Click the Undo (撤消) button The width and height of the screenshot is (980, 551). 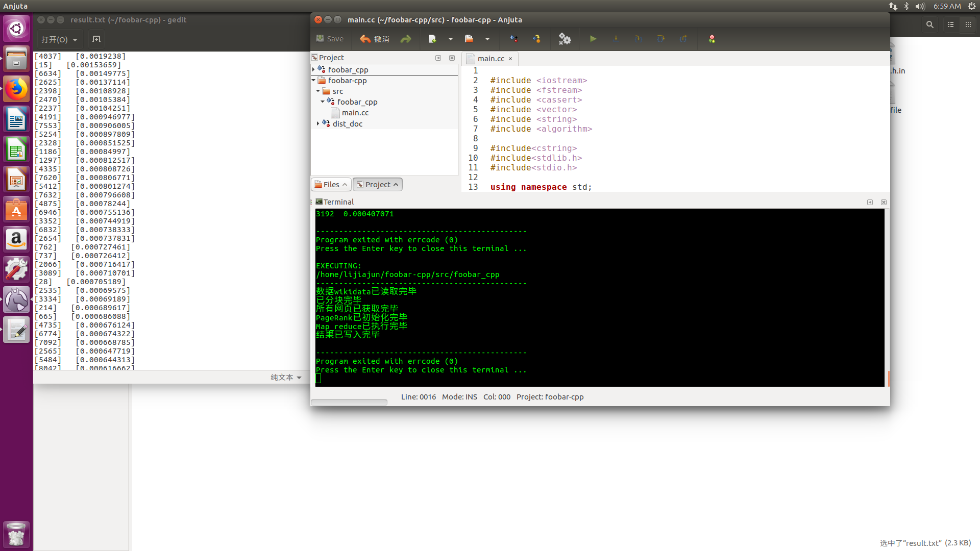(x=374, y=39)
